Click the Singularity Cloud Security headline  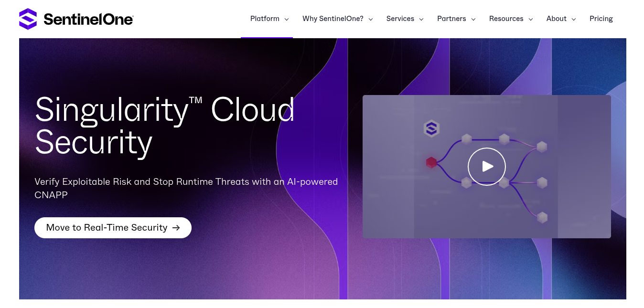(165, 126)
